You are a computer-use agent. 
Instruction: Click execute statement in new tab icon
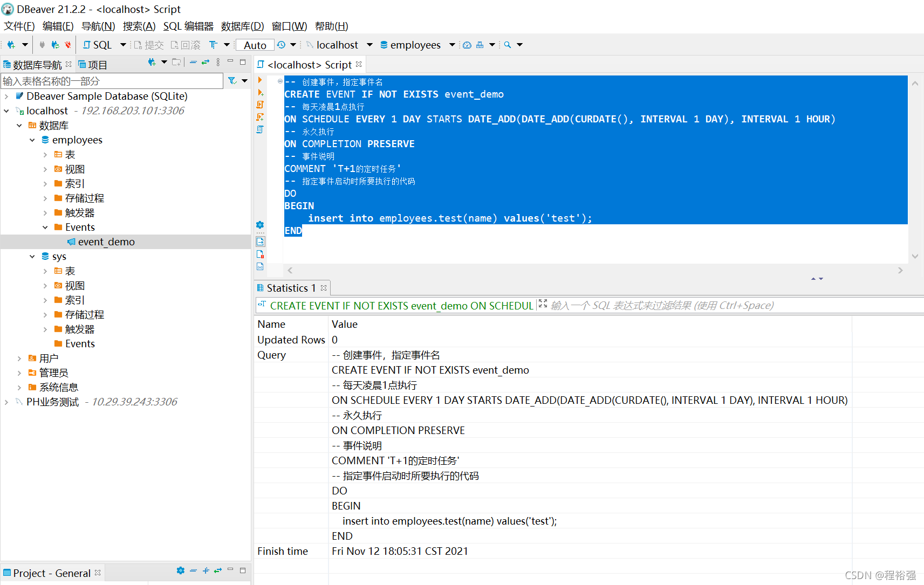pyautogui.click(x=260, y=93)
